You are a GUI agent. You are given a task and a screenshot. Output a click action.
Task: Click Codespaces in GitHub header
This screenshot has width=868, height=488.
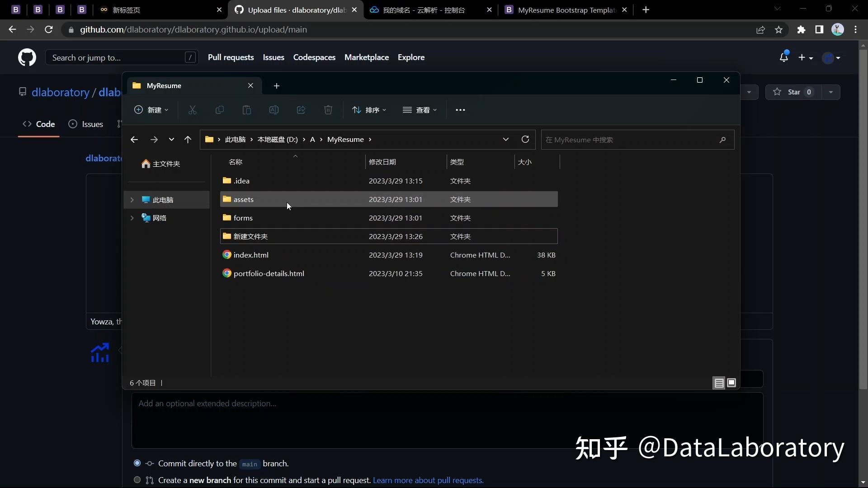[x=314, y=57]
